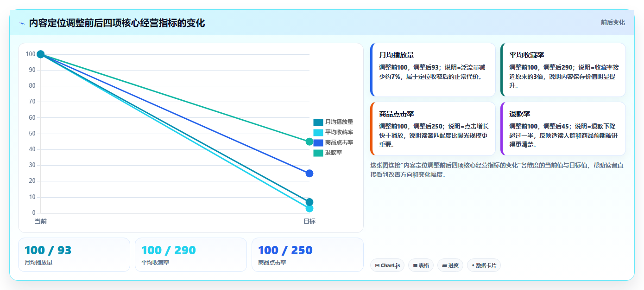Click the 目标 x-axis label

pos(309,222)
